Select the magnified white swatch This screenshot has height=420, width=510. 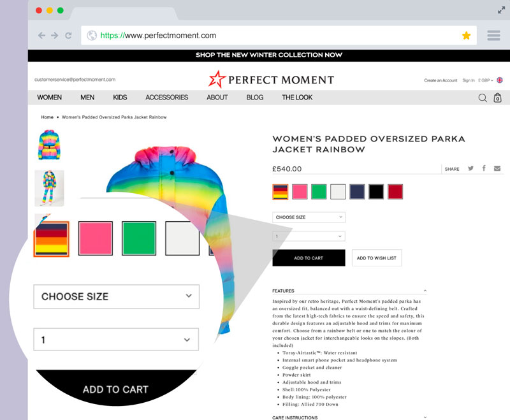coord(182,238)
